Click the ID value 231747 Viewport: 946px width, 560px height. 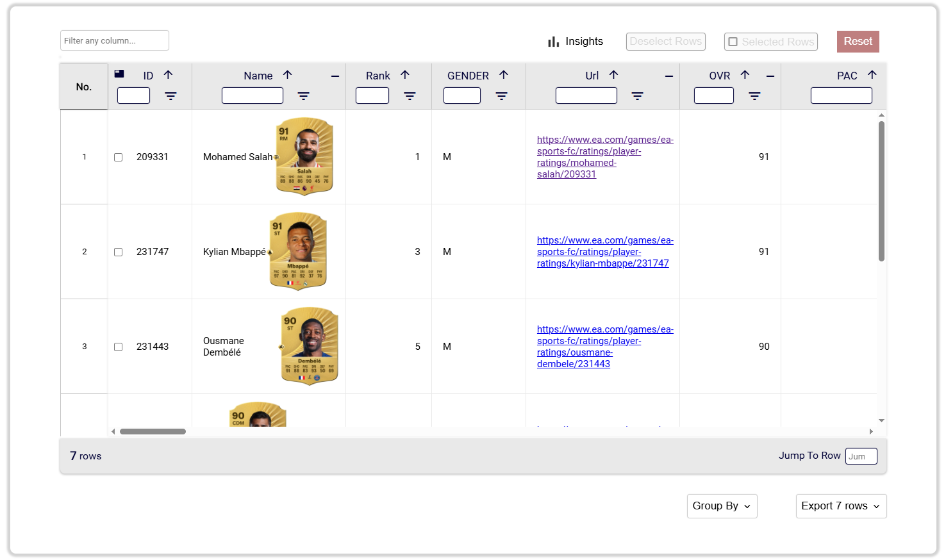point(153,252)
